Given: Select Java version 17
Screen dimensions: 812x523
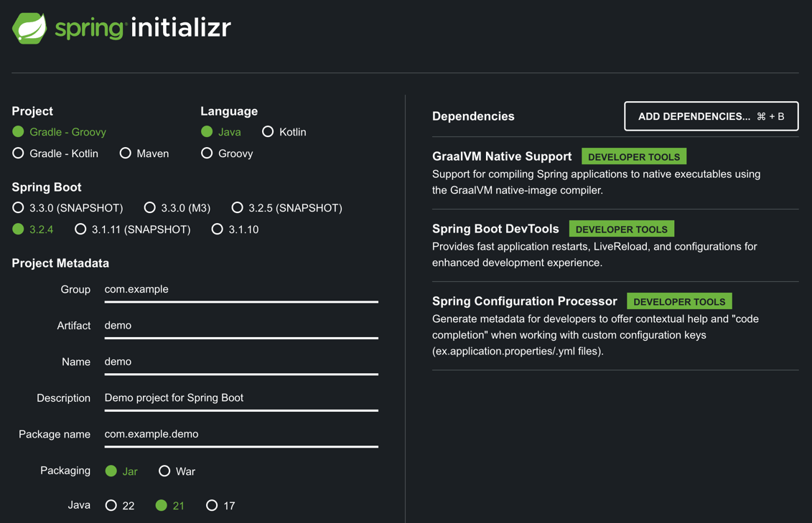Looking at the screenshot, I should (212, 505).
